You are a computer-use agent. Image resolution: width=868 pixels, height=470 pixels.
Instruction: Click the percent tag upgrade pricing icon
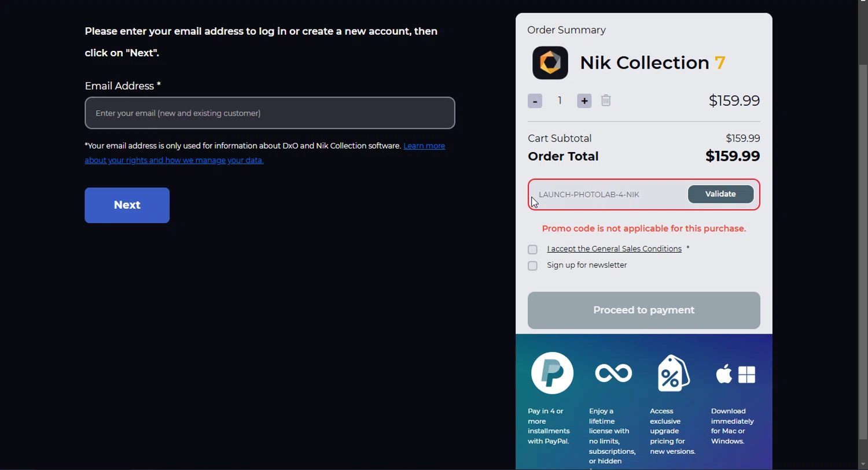click(674, 373)
